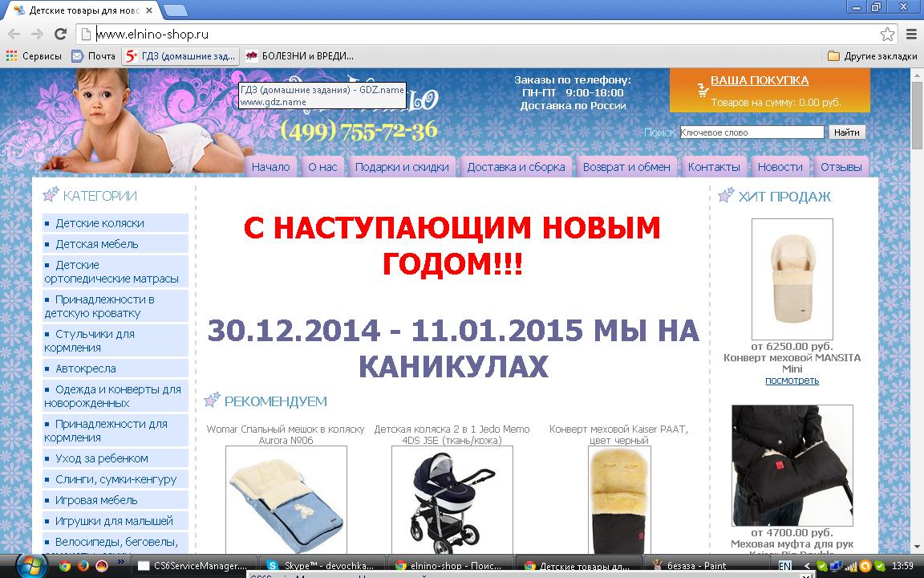924x578 pixels.
Task: Open the Windows Start button
Action: coord(31,566)
